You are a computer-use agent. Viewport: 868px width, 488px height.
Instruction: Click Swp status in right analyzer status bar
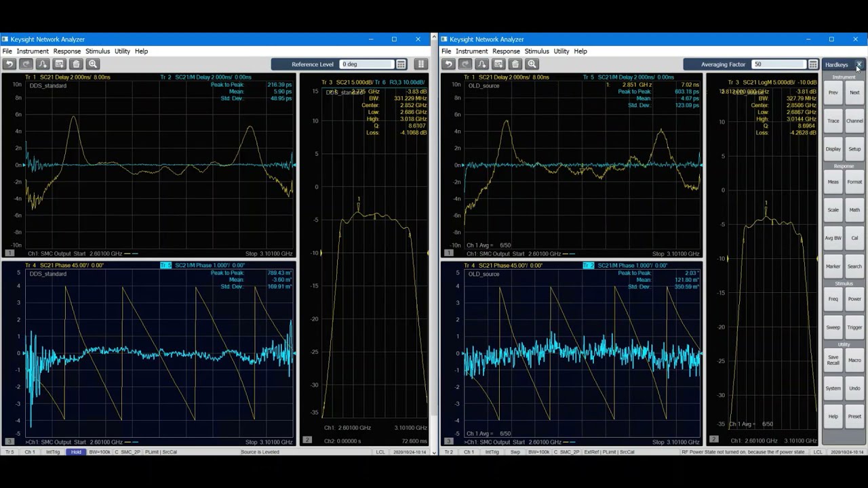(x=515, y=452)
